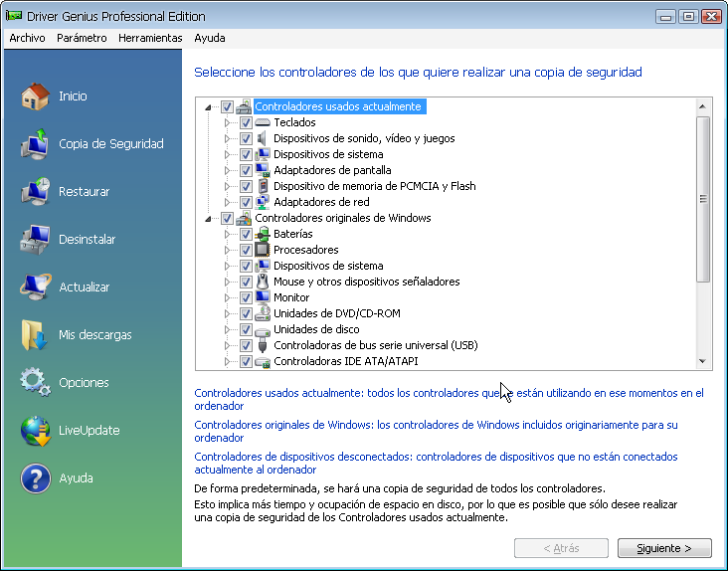Open the Inicio home icon
This screenshot has width=728, height=571.
35,96
